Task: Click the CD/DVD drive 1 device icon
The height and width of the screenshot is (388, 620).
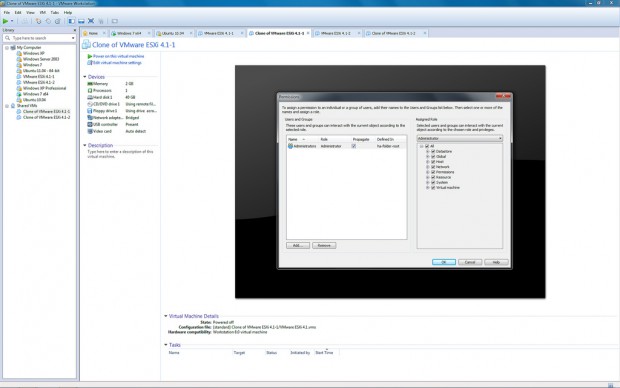Action: [x=90, y=104]
